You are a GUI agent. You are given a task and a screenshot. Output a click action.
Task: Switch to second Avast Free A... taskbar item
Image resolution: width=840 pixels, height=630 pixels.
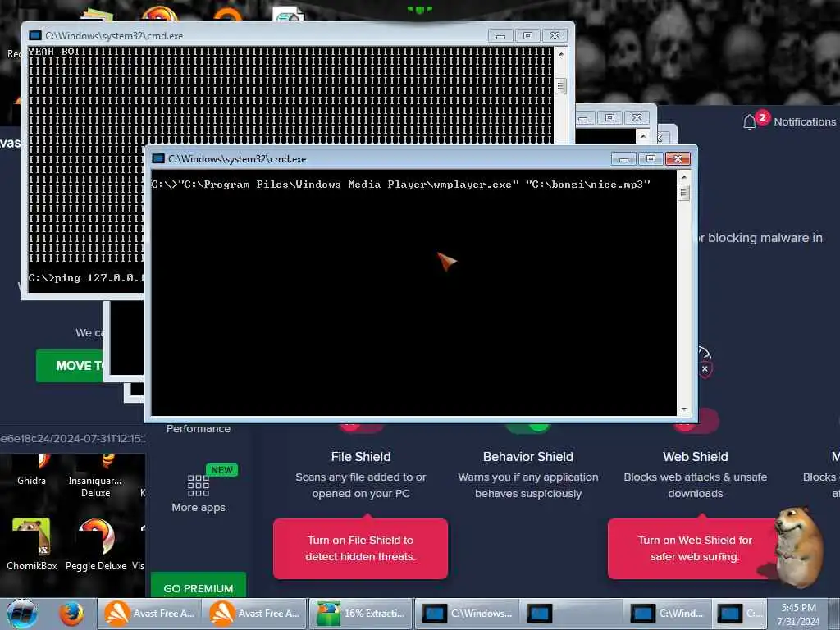(254, 614)
